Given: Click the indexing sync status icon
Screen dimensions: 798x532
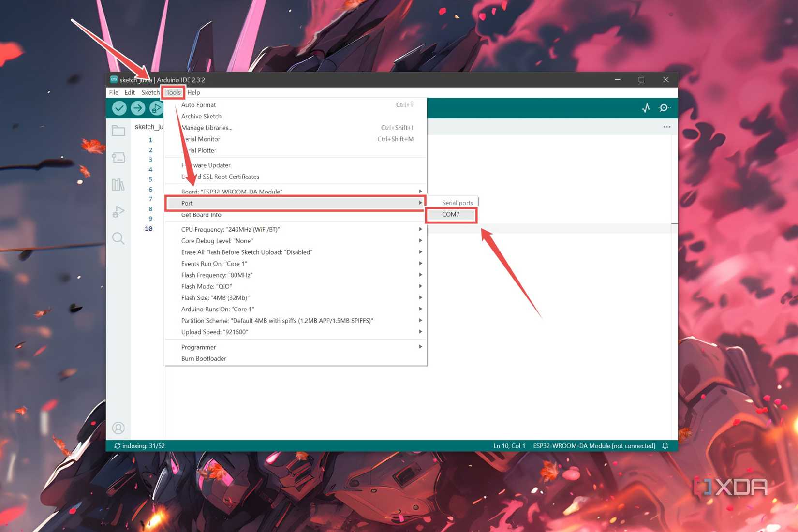Looking at the screenshot, I should 117,446.
